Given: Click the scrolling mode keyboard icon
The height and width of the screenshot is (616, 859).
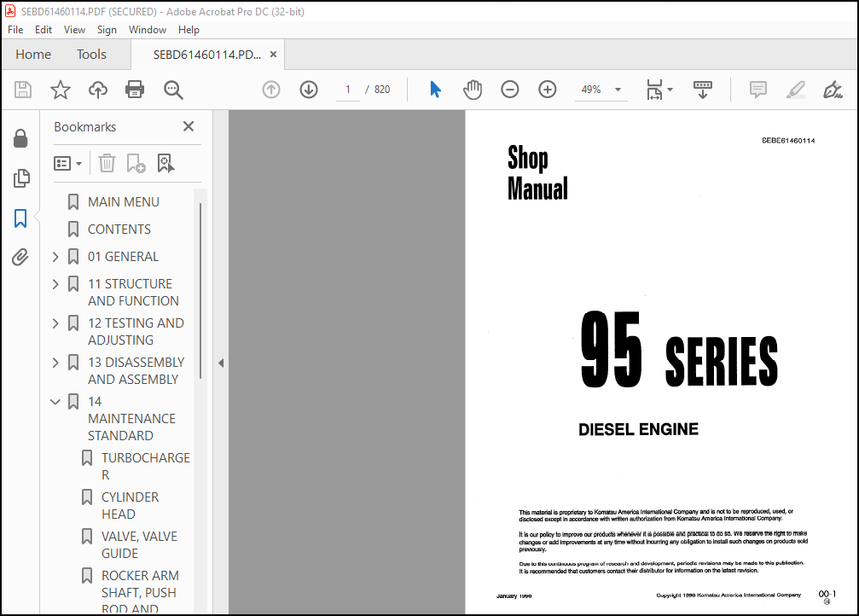Looking at the screenshot, I should (702, 90).
